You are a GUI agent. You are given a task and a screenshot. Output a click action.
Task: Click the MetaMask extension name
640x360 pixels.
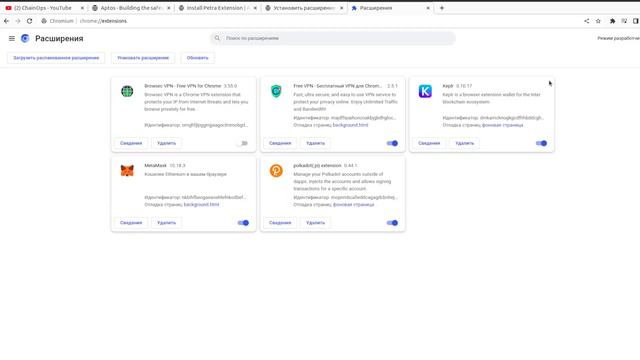tap(156, 166)
